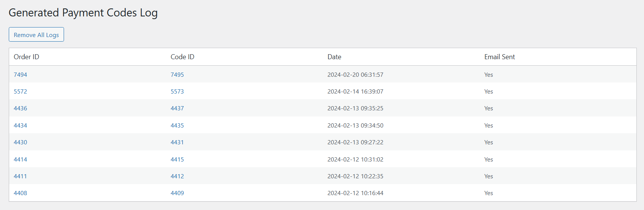Open order ID 4434 link
The image size is (644, 210).
(21, 126)
